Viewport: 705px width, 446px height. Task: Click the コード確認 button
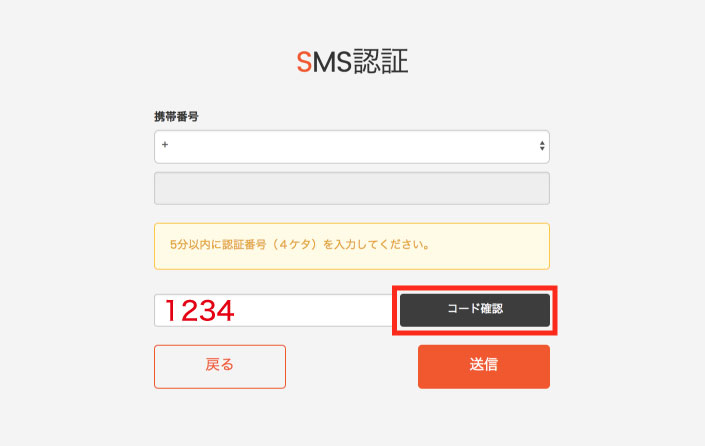[x=475, y=310]
